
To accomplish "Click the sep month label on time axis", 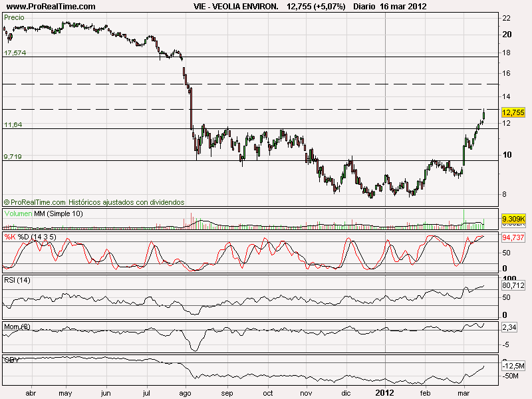I will (227, 393).
